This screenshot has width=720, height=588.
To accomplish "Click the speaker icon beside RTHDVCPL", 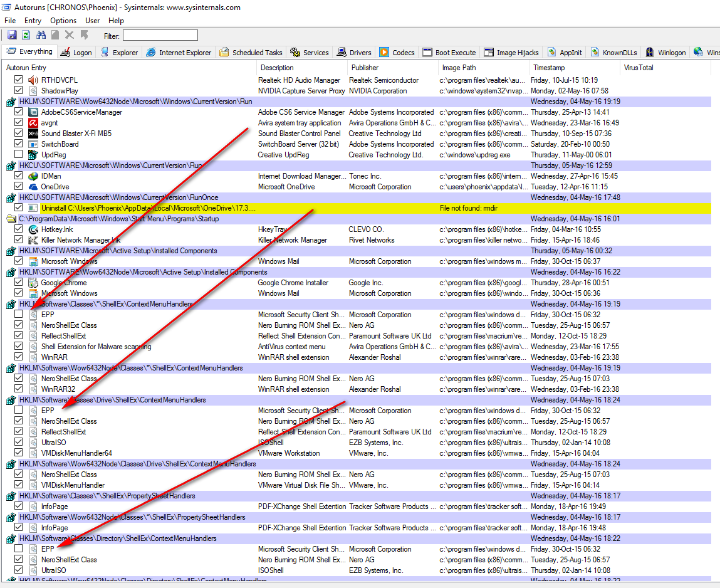I will pyautogui.click(x=33, y=80).
